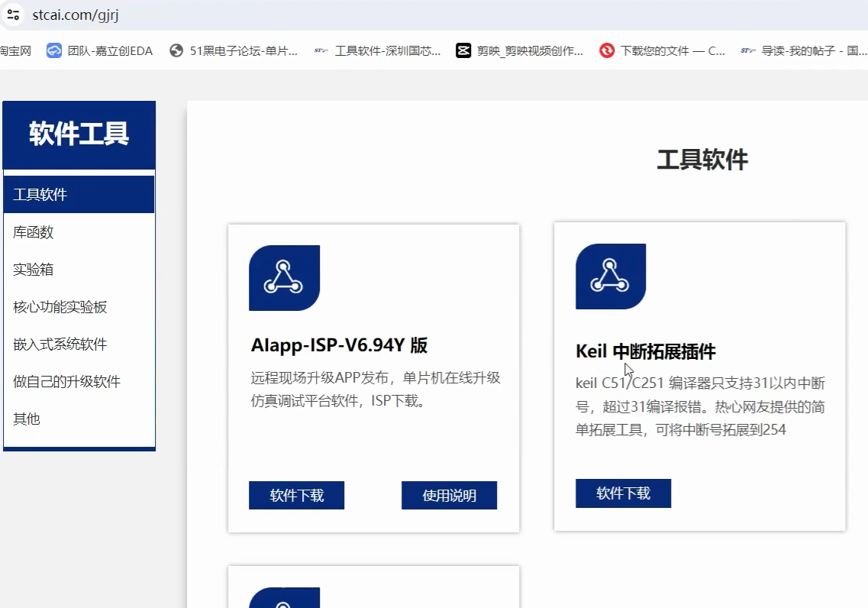Click the 导读-我的帖子 bookmark favicon
The image size is (868, 608).
(x=747, y=51)
